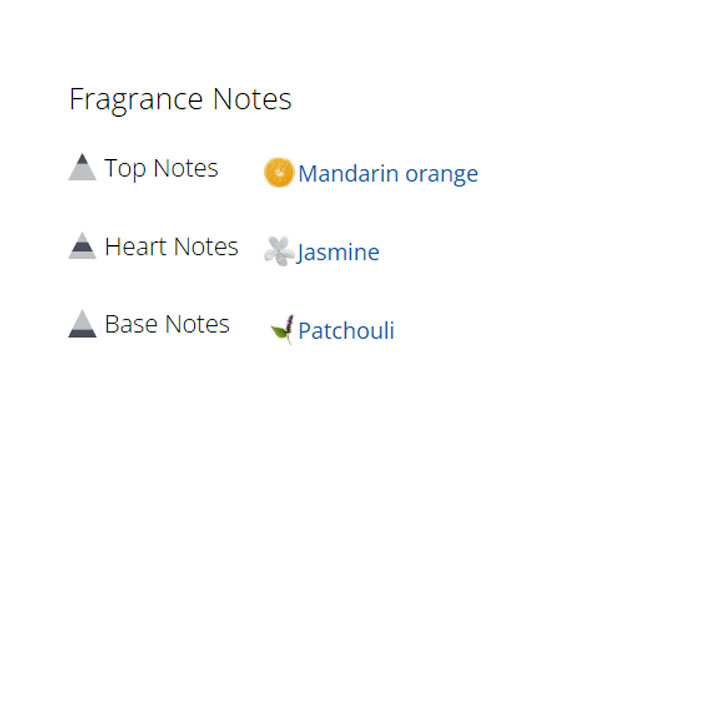
Task: Click the word "Notes" in the Top Notes label
Action: tap(186, 168)
